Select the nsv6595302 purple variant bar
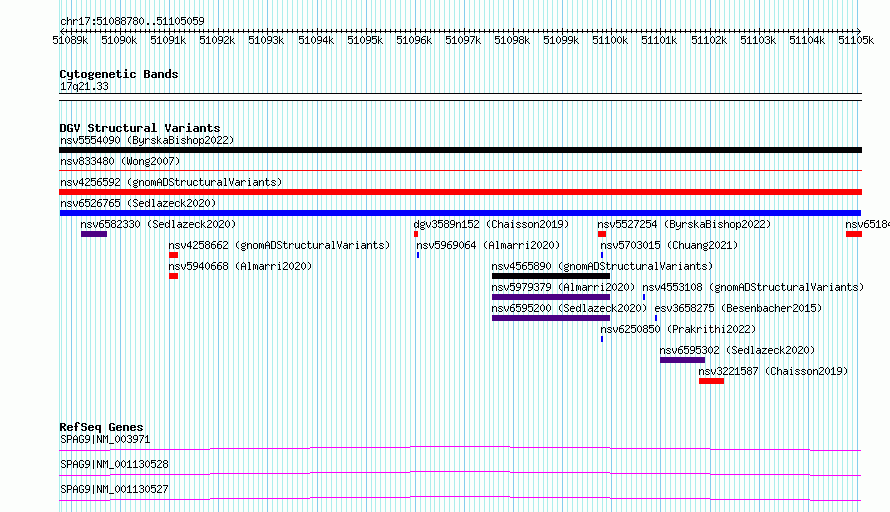This screenshot has width=890, height=512. [682, 360]
